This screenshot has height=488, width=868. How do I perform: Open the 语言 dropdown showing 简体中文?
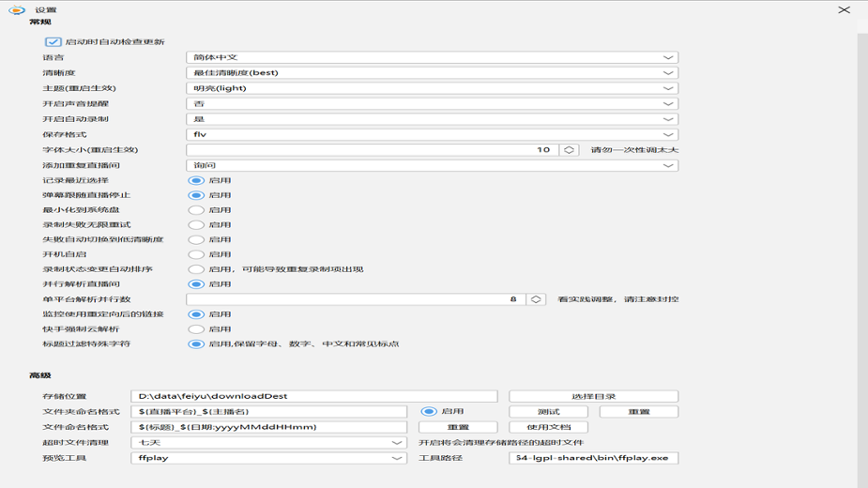coord(432,57)
